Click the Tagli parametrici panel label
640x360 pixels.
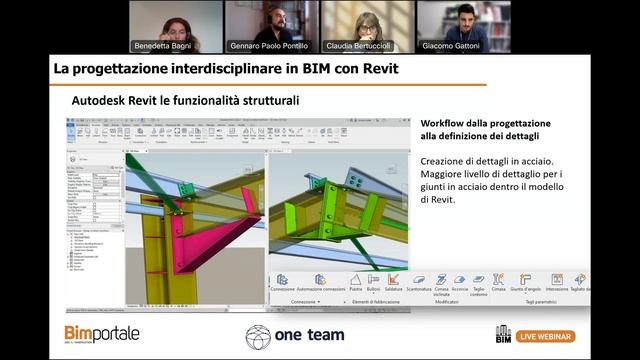541,302
